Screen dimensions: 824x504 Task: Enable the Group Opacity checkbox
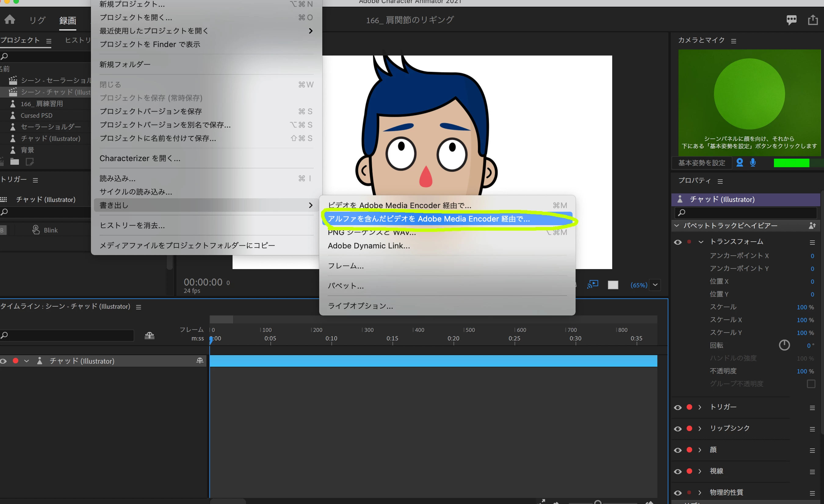click(811, 384)
